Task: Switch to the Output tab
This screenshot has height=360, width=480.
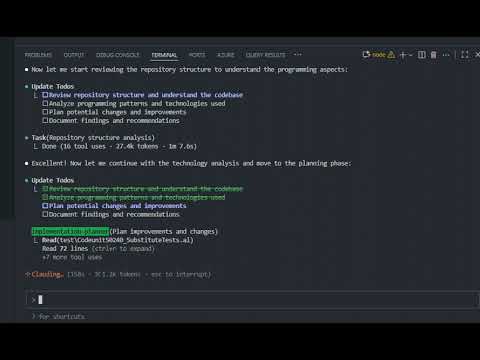Action: 74,55
